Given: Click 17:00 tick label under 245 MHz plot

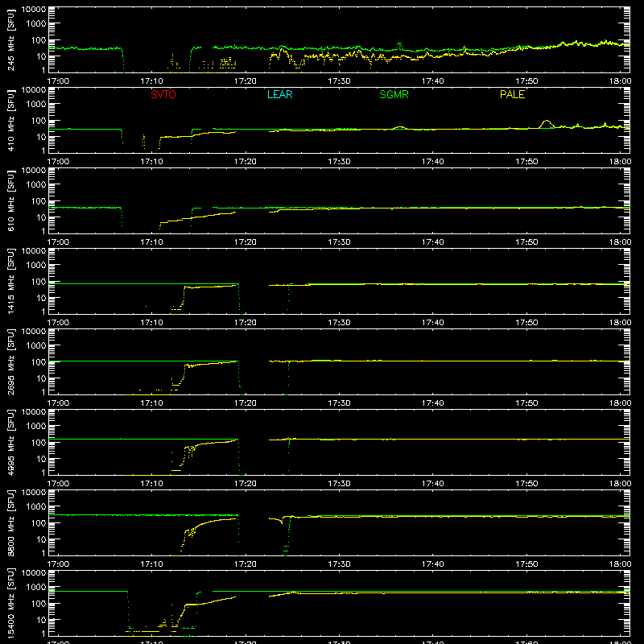Looking at the screenshot, I should click(x=58, y=81).
